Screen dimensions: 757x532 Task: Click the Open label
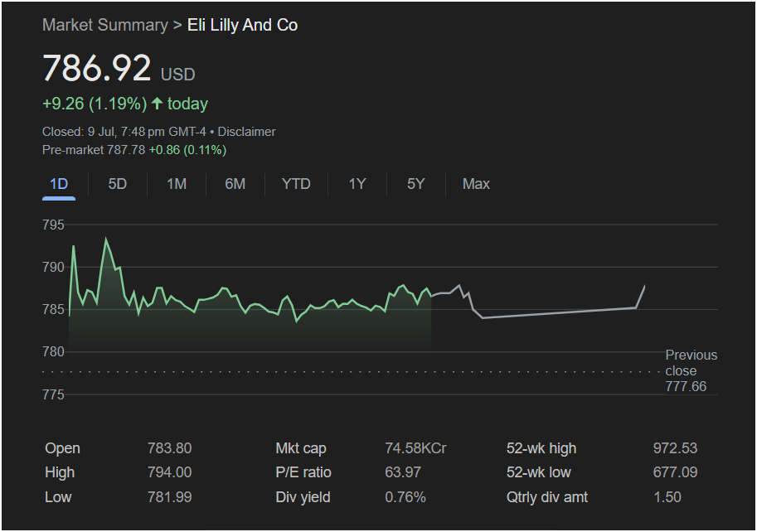(x=62, y=448)
